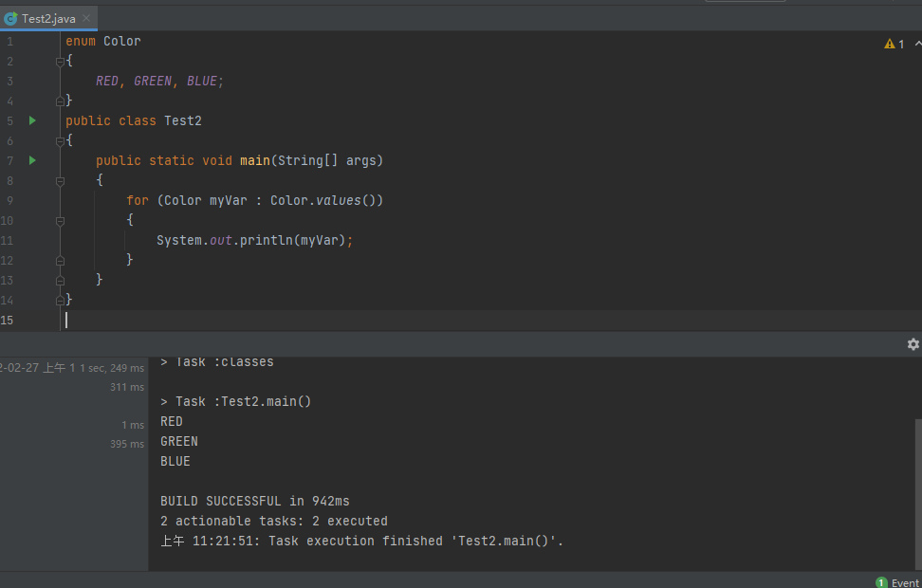922x588 pixels.
Task: Click the run console vertical scrollbar
Action: pos(917,493)
